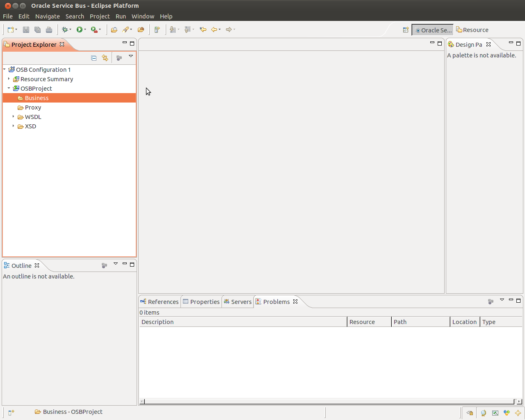Toggle Link with Editor in Project Explorer
This screenshot has height=420, width=525.
coord(105,58)
